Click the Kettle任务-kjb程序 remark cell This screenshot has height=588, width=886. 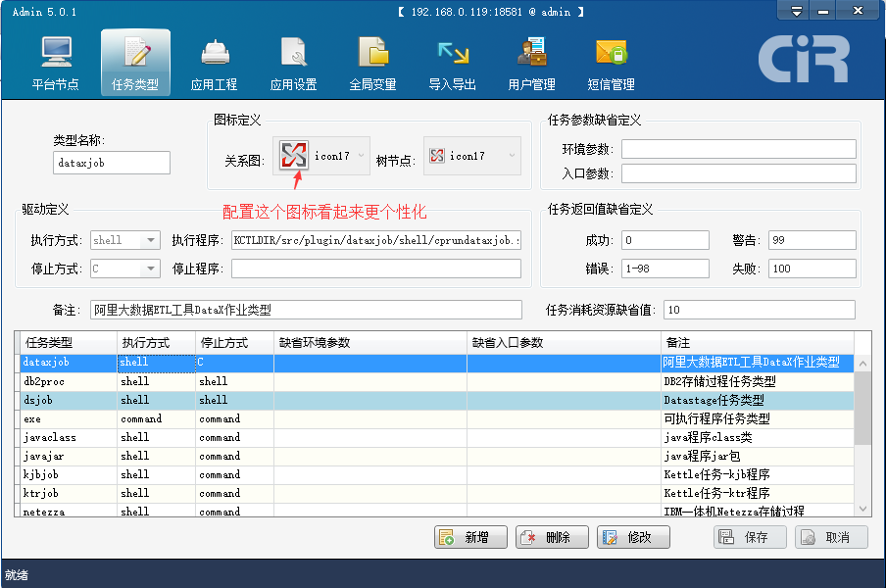point(758,474)
